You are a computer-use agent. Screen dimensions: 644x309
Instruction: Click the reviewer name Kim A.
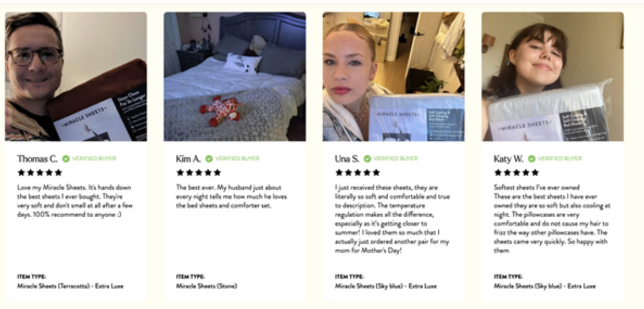pos(189,159)
